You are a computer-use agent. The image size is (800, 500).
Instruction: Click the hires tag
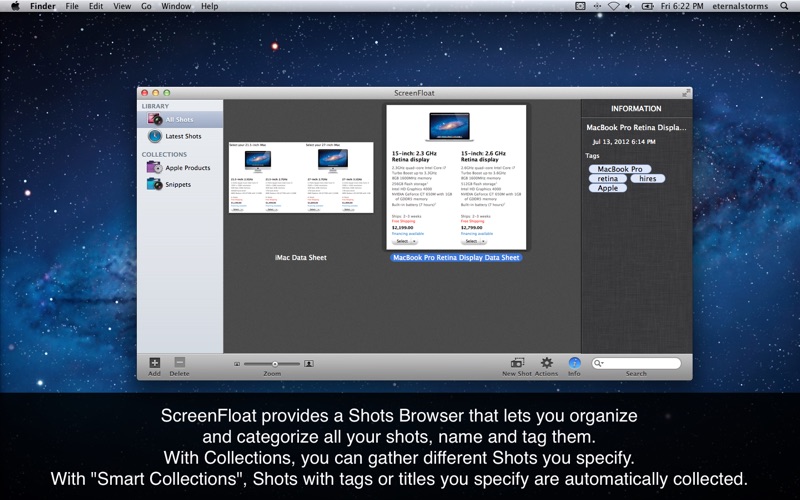pos(648,178)
